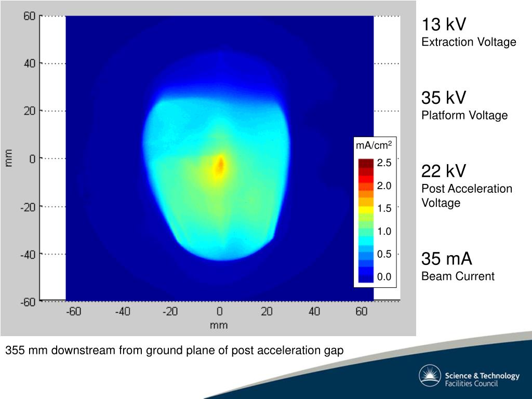Image resolution: width=532 pixels, height=399 pixels.
Task: Click the y-axis tick label '60' at top
Action: tap(30, 16)
